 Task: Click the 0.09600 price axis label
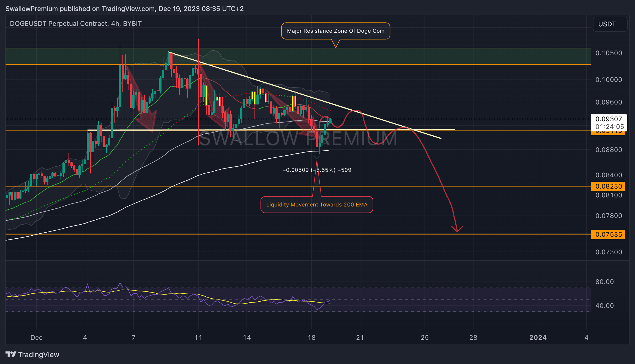tap(609, 102)
